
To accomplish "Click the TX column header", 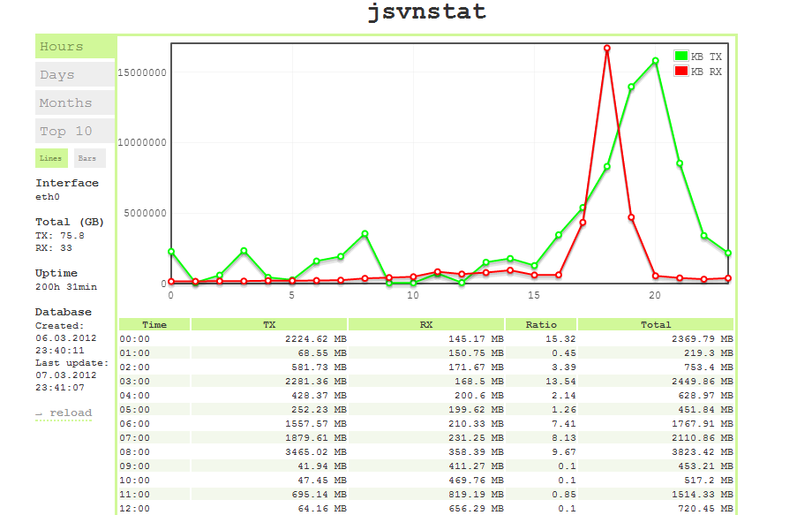I will pyautogui.click(x=269, y=324).
